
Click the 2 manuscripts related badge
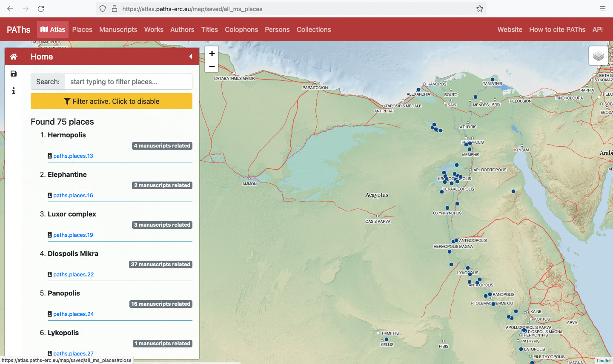[x=162, y=185]
